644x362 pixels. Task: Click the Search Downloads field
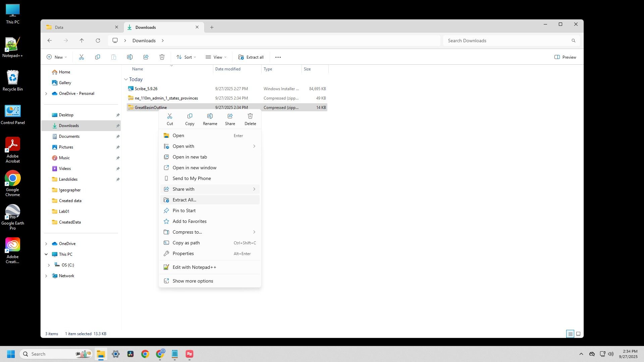pyautogui.click(x=506, y=41)
